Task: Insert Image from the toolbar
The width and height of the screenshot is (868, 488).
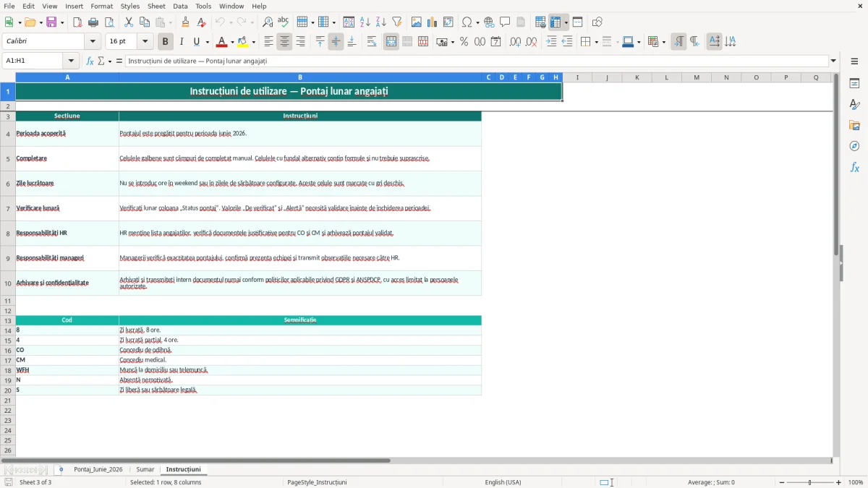Action: click(417, 22)
